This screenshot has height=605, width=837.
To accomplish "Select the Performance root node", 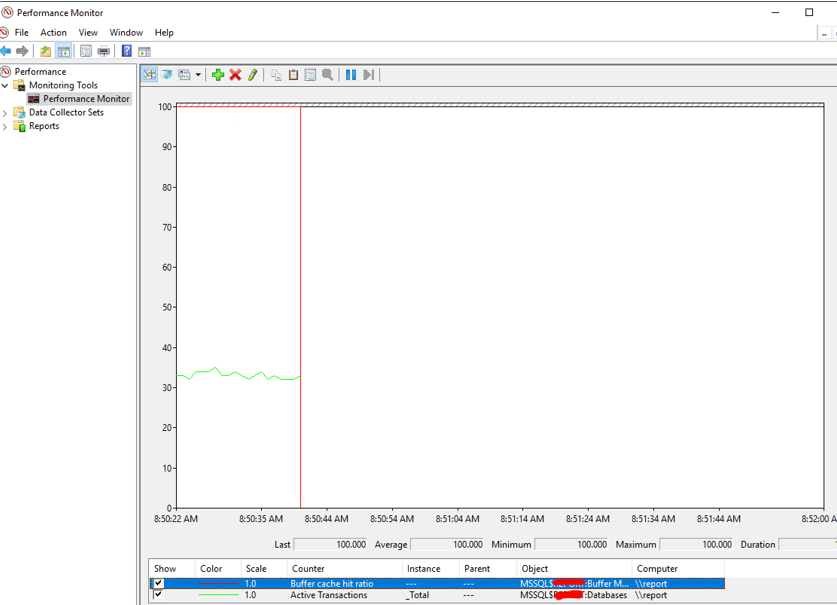I will 40,72.
